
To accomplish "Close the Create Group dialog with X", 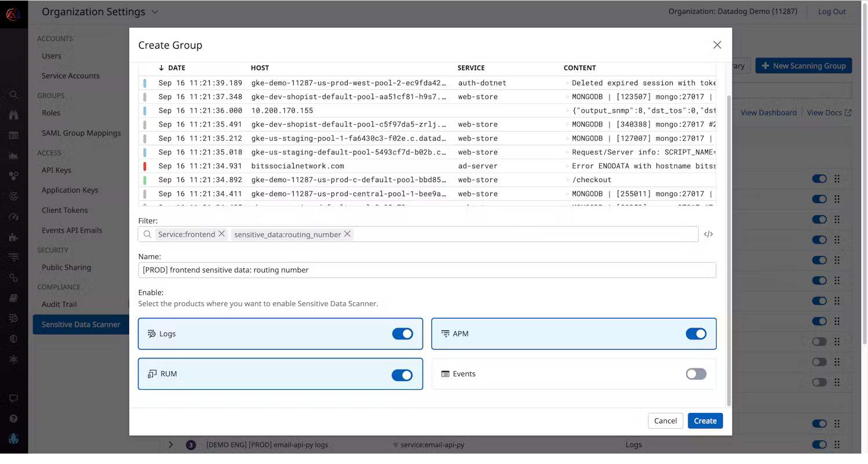I will coord(717,45).
